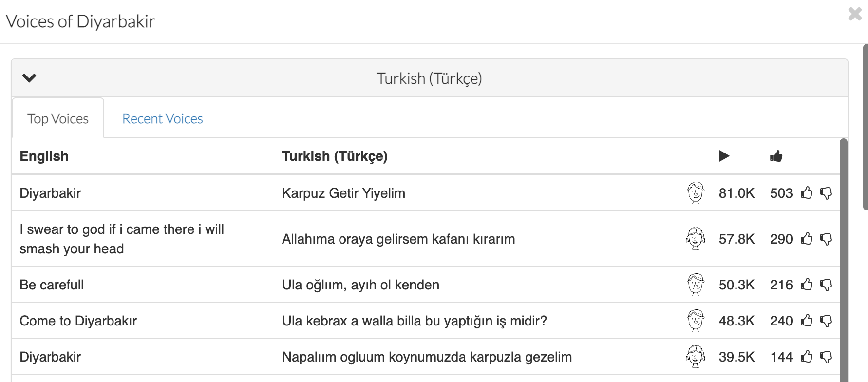
Task: Select the Top Voices tab
Action: pyautogui.click(x=58, y=119)
